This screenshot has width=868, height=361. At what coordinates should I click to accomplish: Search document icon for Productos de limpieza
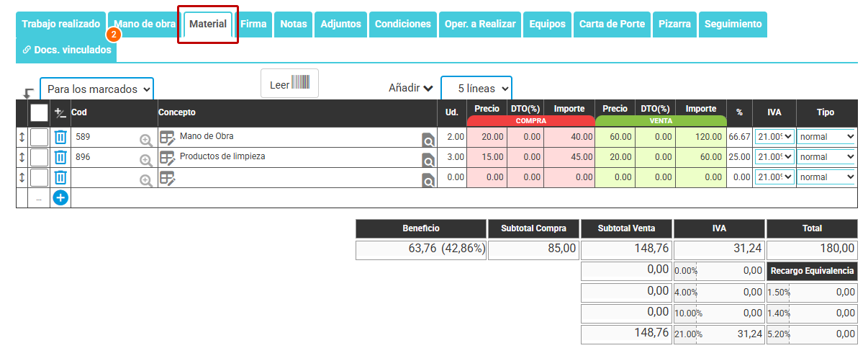428,161
